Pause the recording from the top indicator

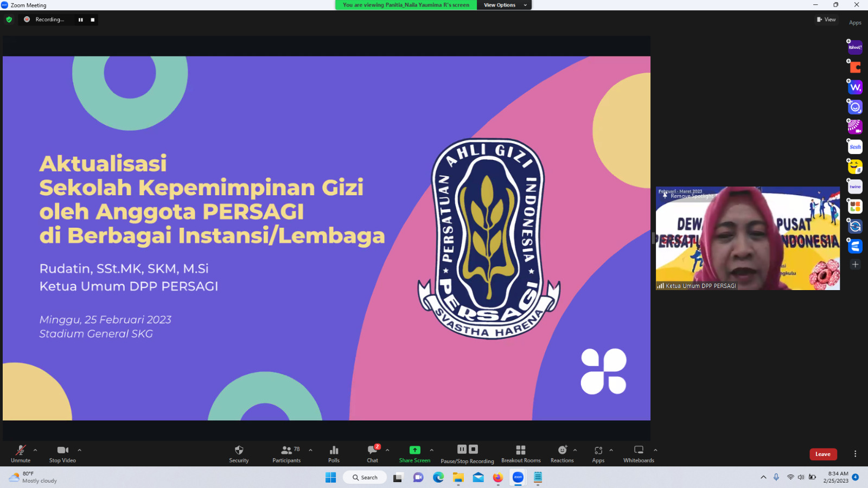click(81, 20)
